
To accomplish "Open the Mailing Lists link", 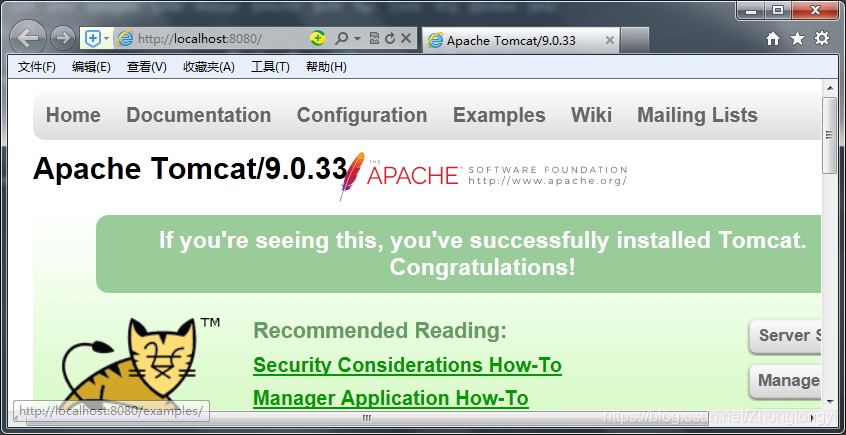I will (x=698, y=115).
